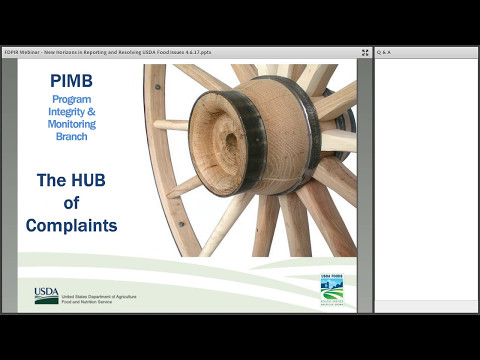Click the gray right margin of slide pane
Image resolution: width=480 pixels, height=360 pixels.
tap(364, 186)
